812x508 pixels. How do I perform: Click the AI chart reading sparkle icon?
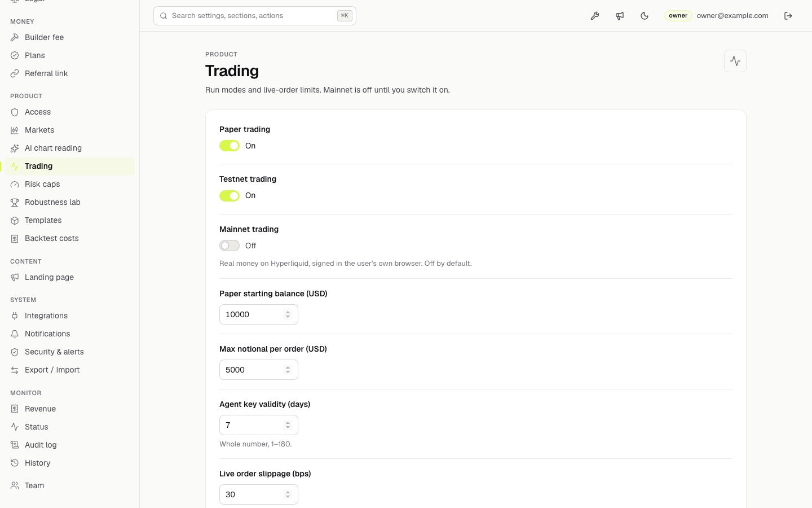[x=15, y=148]
